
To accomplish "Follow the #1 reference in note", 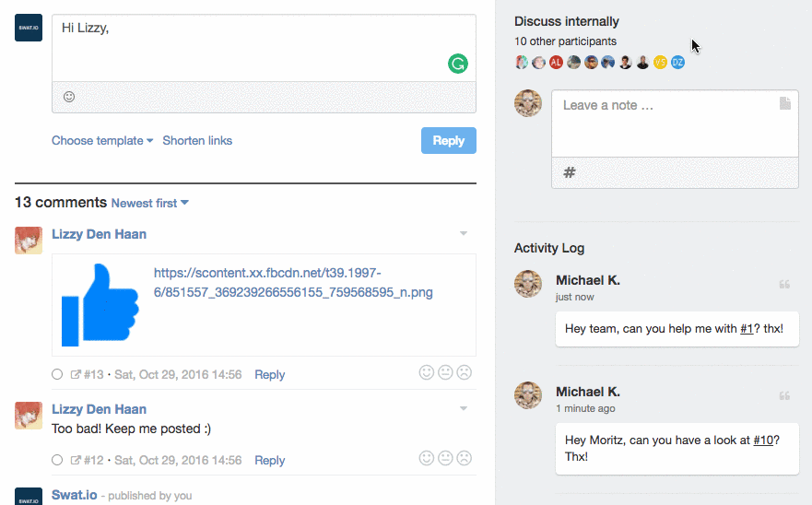I will [x=747, y=328].
